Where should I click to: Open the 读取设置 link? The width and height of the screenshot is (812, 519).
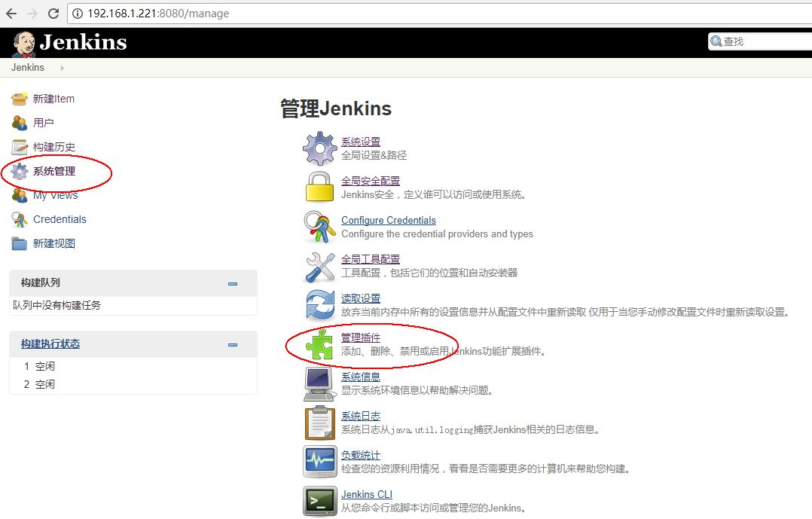360,298
